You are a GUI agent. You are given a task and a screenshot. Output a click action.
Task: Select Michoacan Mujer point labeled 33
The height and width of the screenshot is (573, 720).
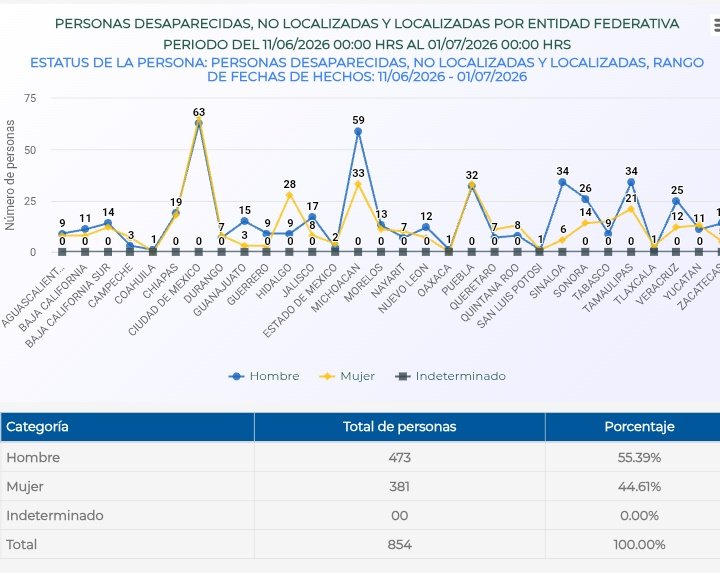click(x=358, y=185)
